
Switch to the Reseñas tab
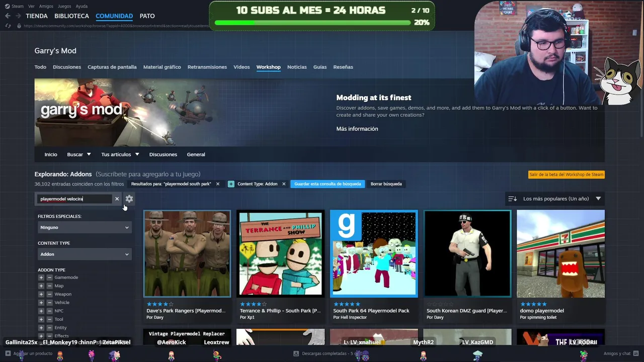click(x=343, y=67)
